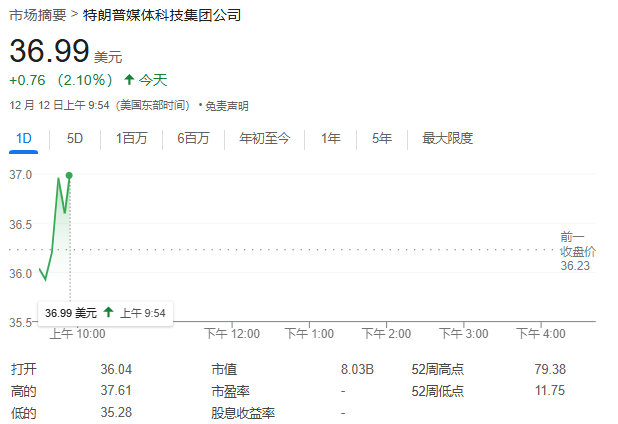Switch to 年初至今 tab
Image resolution: width=618 pixels, height=424 pixels.
[x=265, y=139]
